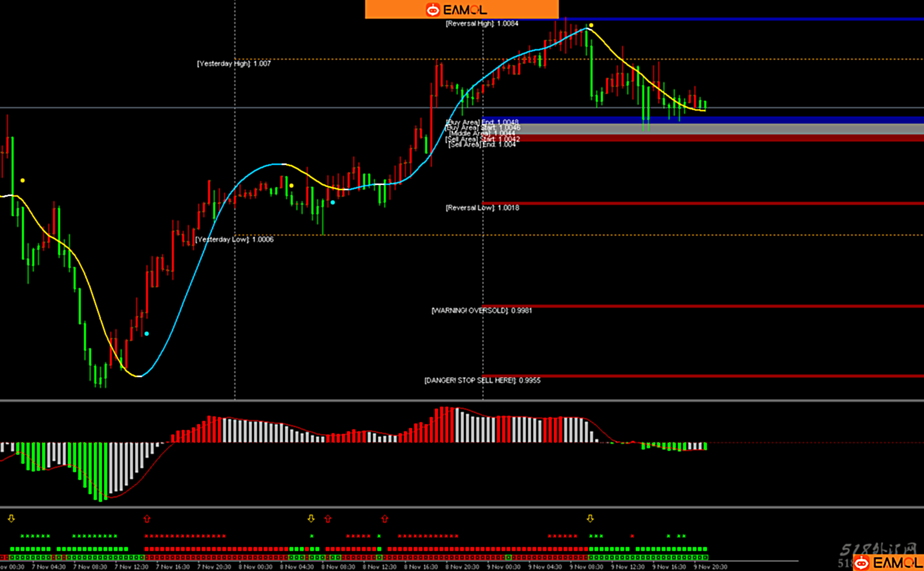
Task: Click the Reversal Low 1.0018 label
Action: tap(482, 208)
